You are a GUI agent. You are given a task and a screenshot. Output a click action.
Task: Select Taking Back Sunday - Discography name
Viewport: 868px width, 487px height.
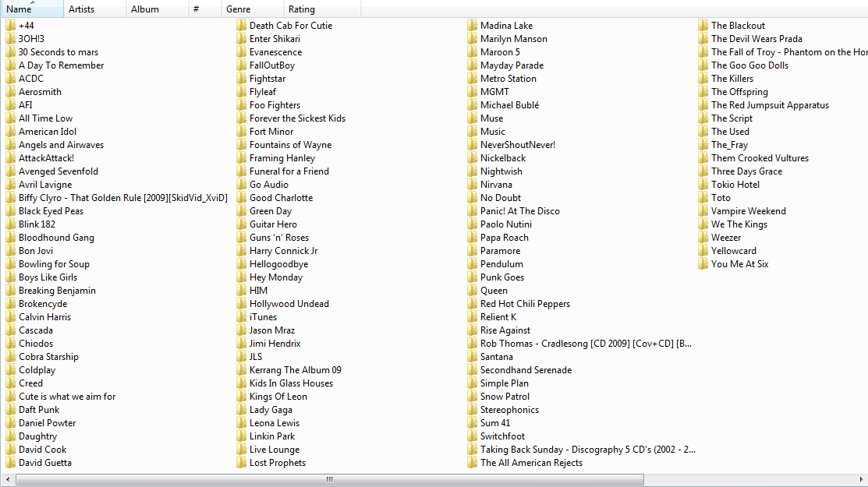pyautogui.click(x=588, y=450)
